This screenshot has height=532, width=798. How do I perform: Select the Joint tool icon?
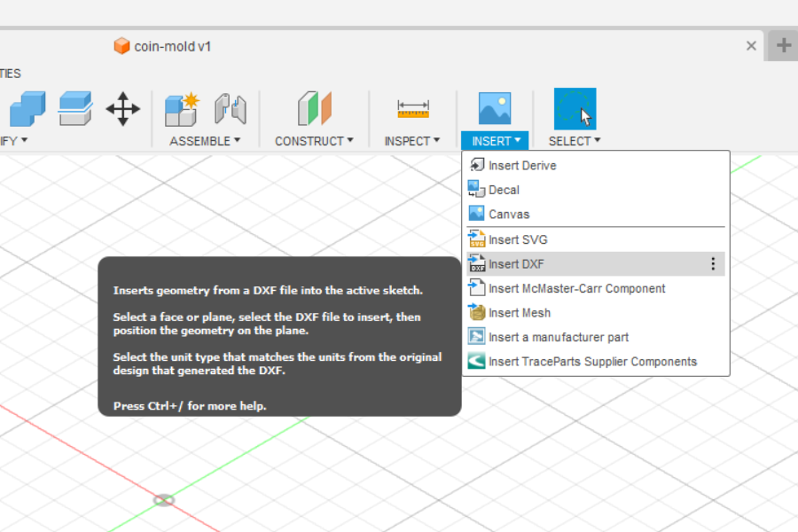(x=231, y=108)
